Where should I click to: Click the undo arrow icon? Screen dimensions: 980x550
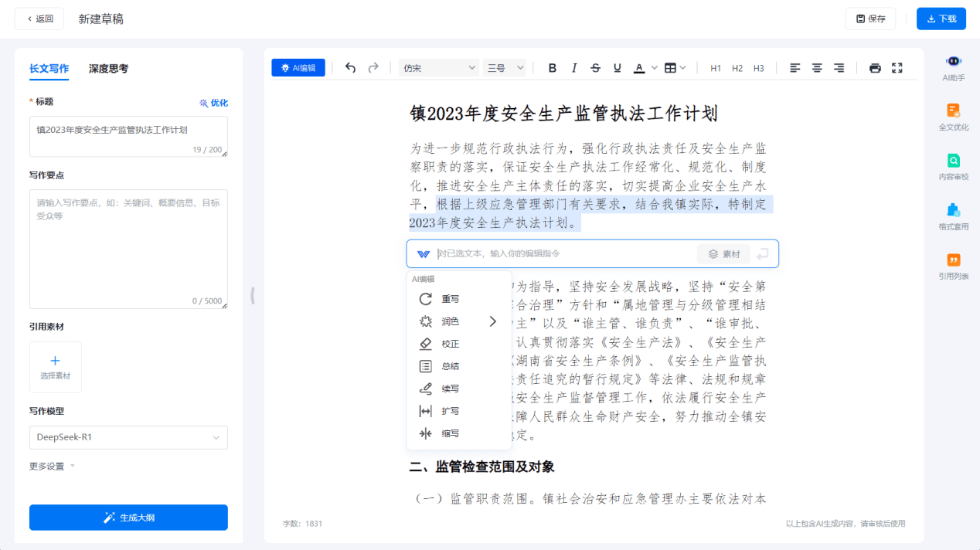pyautogui.click(x=350, y=68)
